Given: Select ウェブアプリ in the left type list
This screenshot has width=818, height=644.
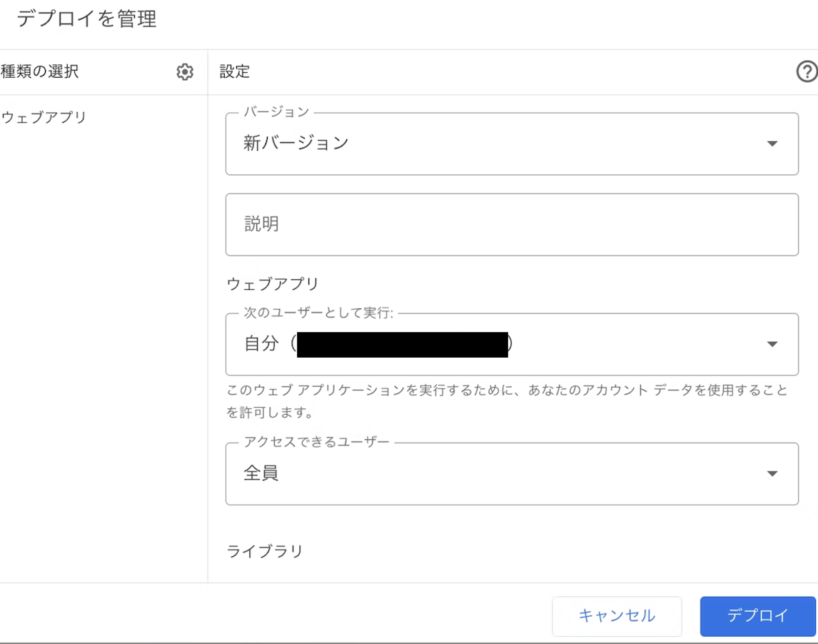Looking at the screenshot, I should pyautogui.click(x=44, y=117).
